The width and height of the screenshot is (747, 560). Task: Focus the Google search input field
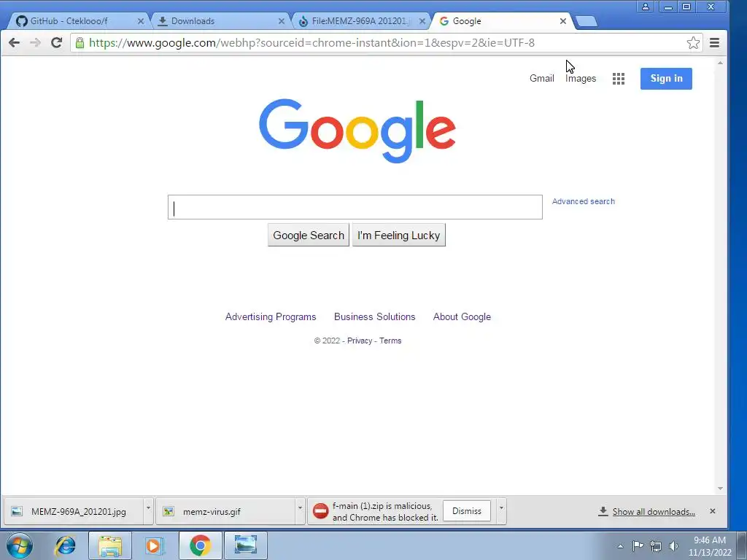pyautogui.click(x=355, y=207)
